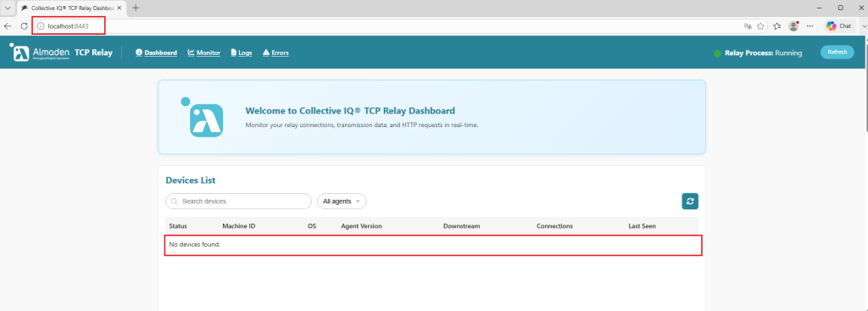Click the devices list refresh icon button
This screenshot has width=868, height=311.
[x=690, y=202]
